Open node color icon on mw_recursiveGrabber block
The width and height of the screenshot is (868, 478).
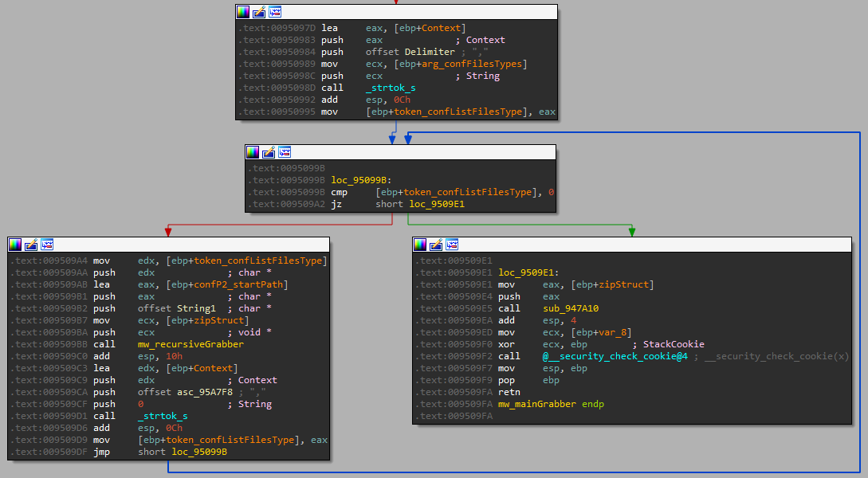15,245
